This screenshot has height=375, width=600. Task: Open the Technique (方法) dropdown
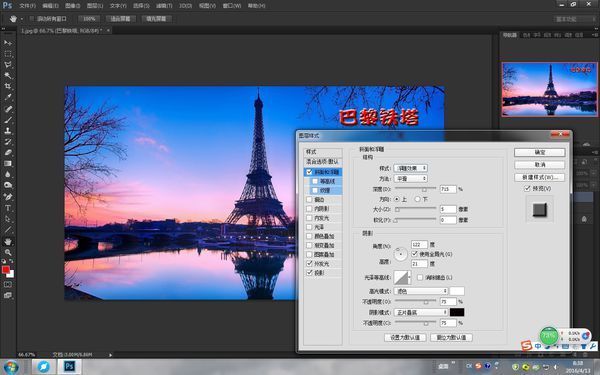pyautogui.click(x=411, y=179)
